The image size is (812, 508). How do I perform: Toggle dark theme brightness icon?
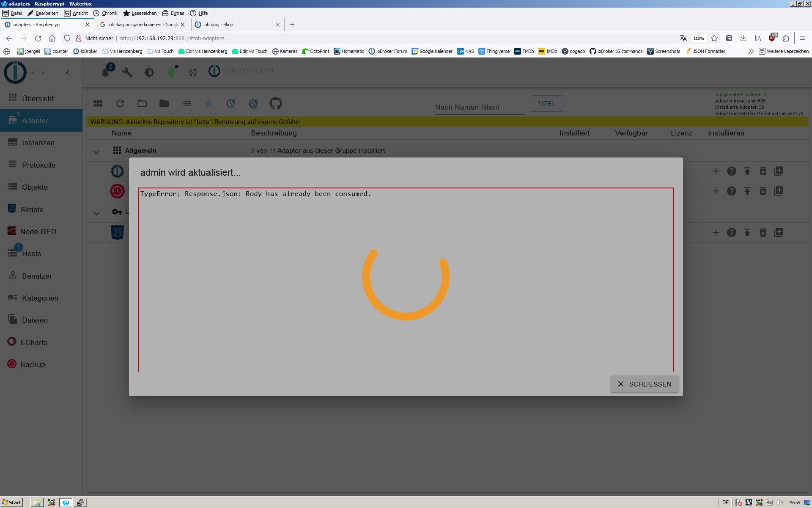point(149,72)
